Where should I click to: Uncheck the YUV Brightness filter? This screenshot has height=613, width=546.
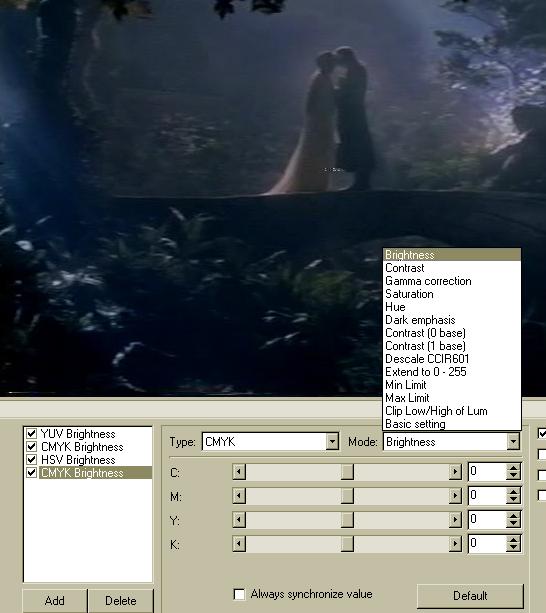click(31, 434)
